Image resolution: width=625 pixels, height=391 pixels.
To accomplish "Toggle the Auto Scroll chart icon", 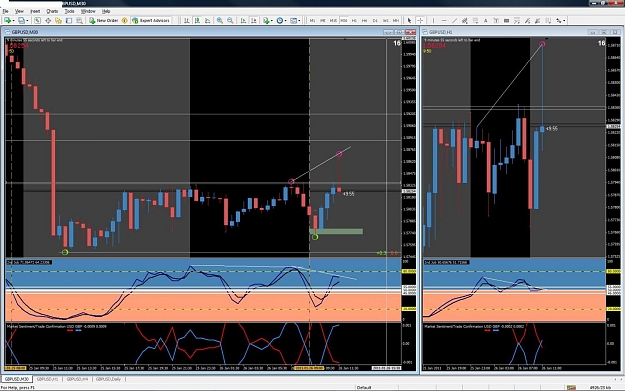I will tap(243, 20).
